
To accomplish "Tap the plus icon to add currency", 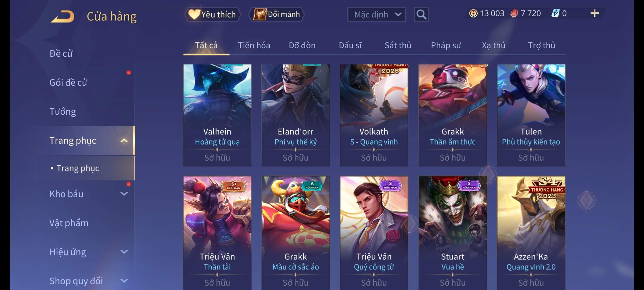I will pyautogui.click(x=595, y=13).
